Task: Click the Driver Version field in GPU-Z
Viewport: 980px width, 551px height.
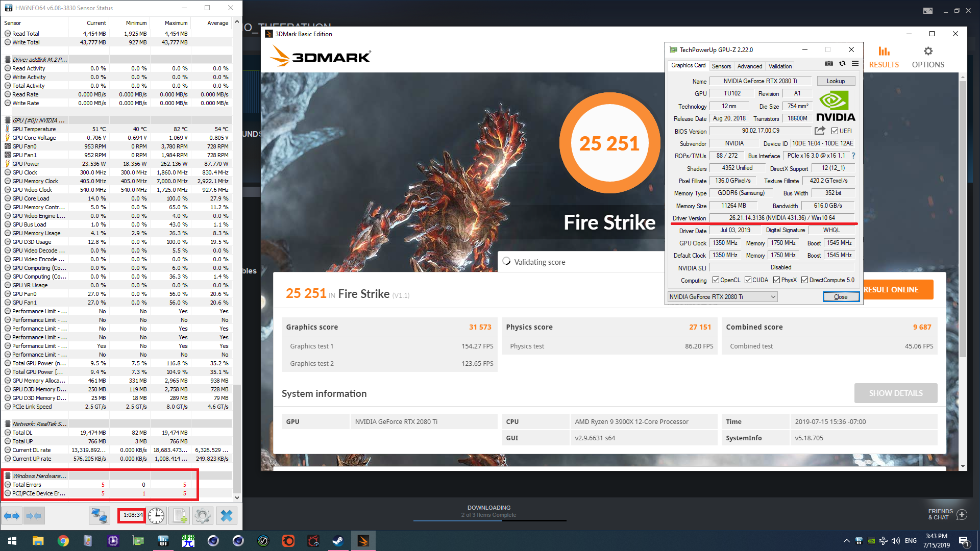Action: click(782, 218)
